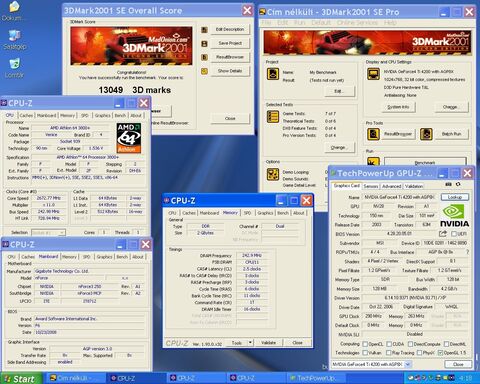Open the GPU selection dropdown in GPU-Z
480x384 pixels.
[x=408, y=364]
